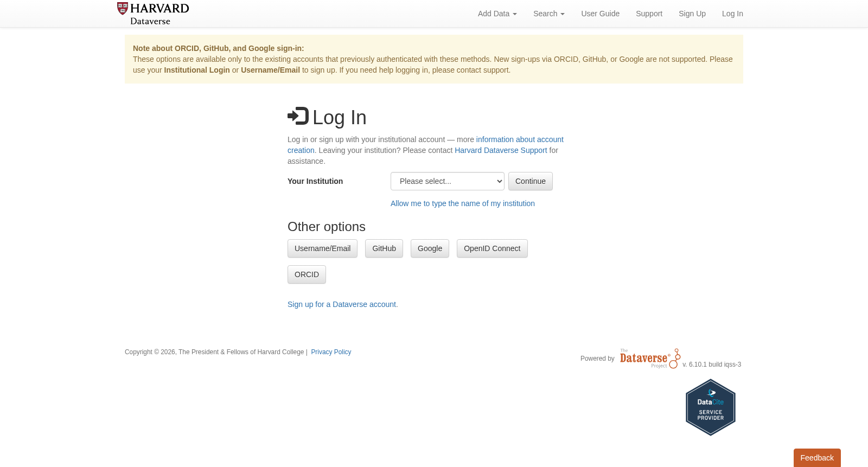
Task: Open the Privacy Policy link
Action: click(x=331, y=352)
